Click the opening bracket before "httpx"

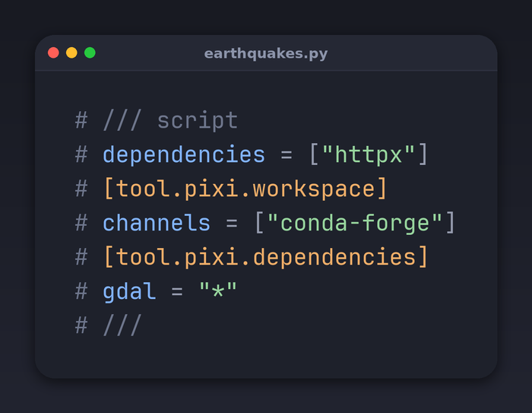(314, 154)
